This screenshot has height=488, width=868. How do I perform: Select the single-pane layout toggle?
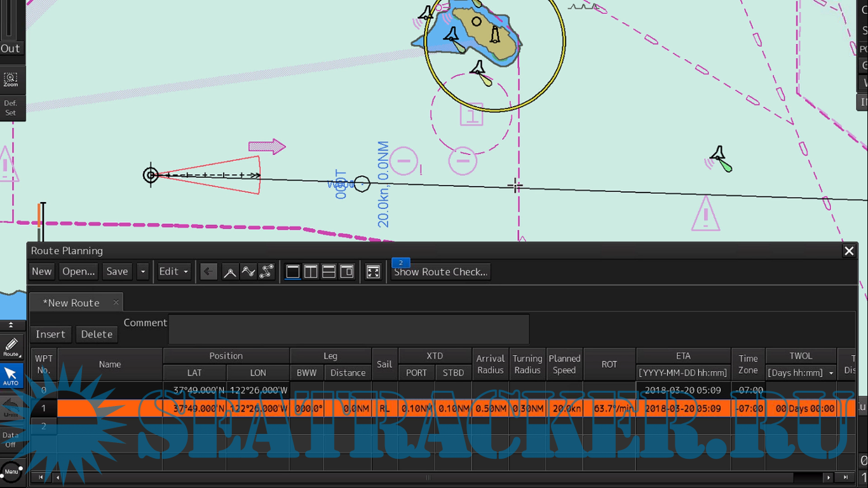(292, 272)
